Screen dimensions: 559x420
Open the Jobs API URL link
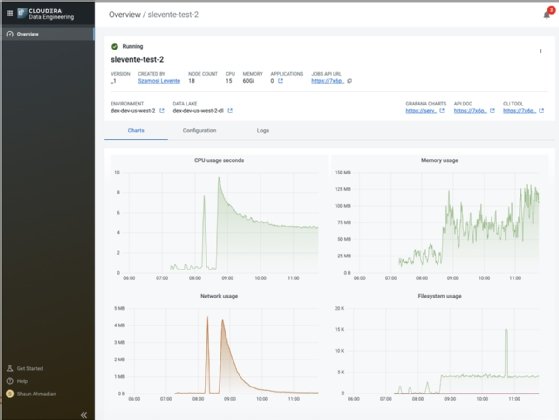pos(327,81)
